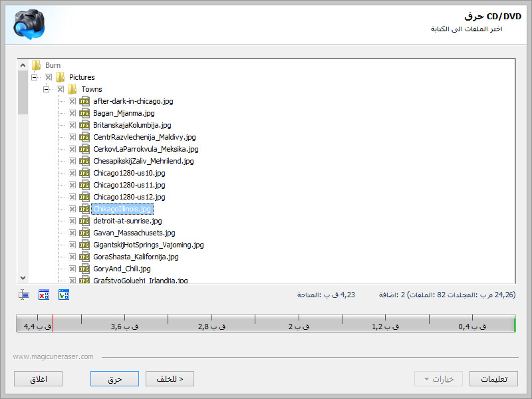Select file CerkovLaParrokvula_Meksika.jpg
The image size is (532, 399).
pyautogui.click(x=146, y=149)
